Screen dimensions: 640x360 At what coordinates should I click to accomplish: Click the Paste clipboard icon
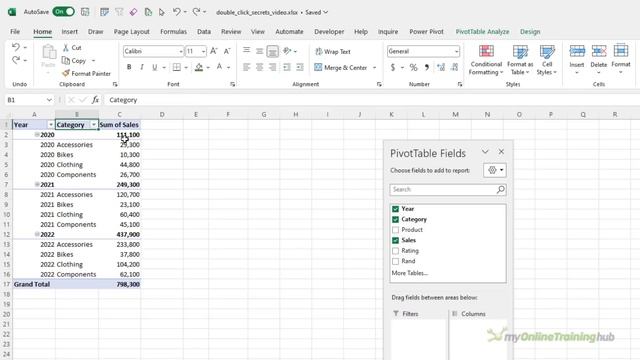click(x=48, y=53)
